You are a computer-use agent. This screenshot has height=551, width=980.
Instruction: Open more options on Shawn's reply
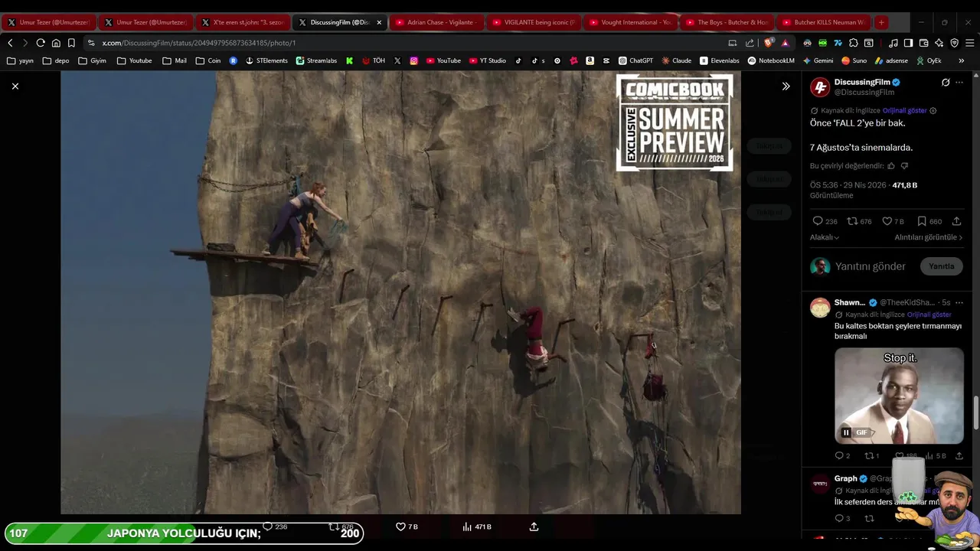[x=959, y=303]
